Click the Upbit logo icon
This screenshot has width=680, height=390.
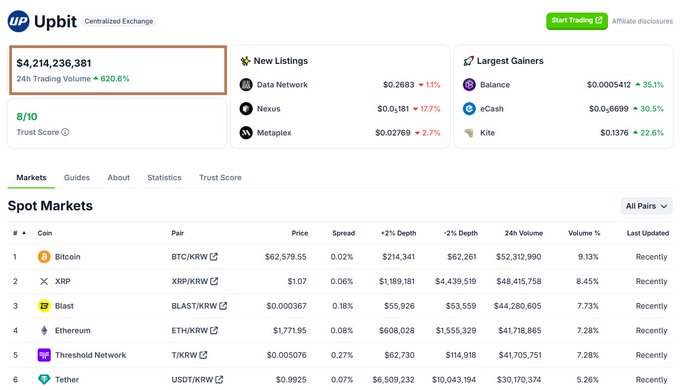click(18, 21)
